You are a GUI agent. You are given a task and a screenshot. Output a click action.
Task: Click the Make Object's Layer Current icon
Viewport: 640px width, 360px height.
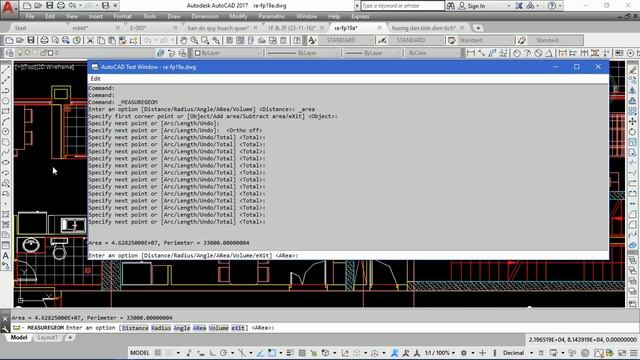161,53
